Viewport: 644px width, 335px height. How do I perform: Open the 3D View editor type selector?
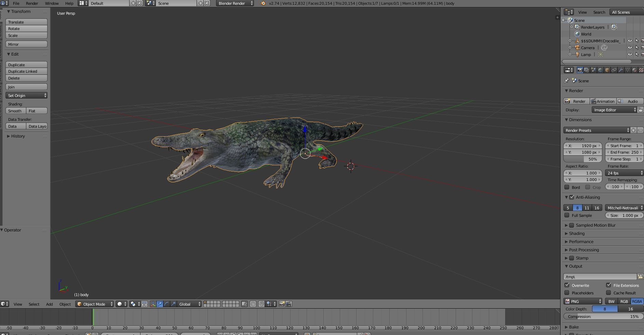(x=4, y=304)
